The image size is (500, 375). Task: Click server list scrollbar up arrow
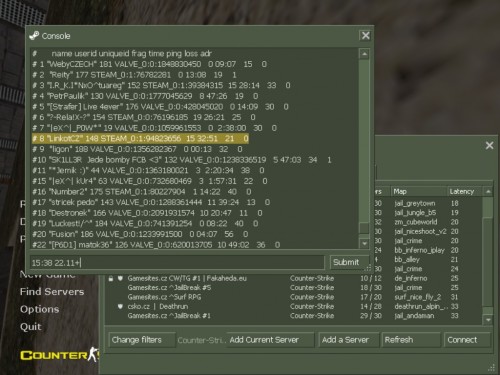488,192
